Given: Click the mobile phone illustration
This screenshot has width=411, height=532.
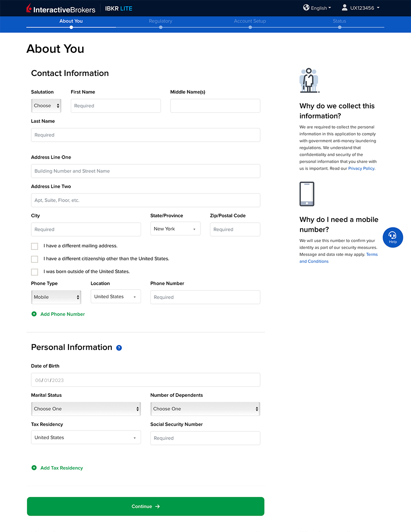Looking at the screenshot, I should [307, 194].
